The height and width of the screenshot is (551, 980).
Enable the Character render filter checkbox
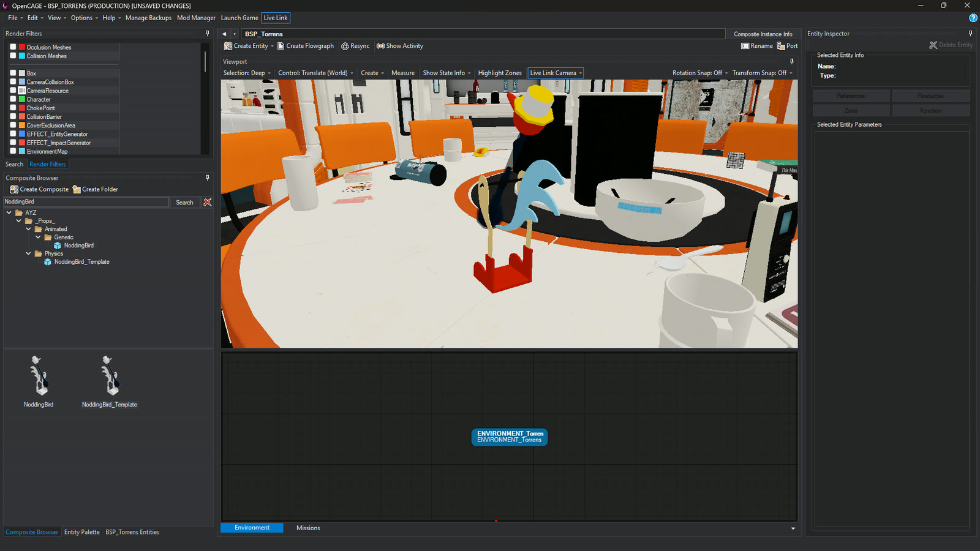(x=13, y=99)
